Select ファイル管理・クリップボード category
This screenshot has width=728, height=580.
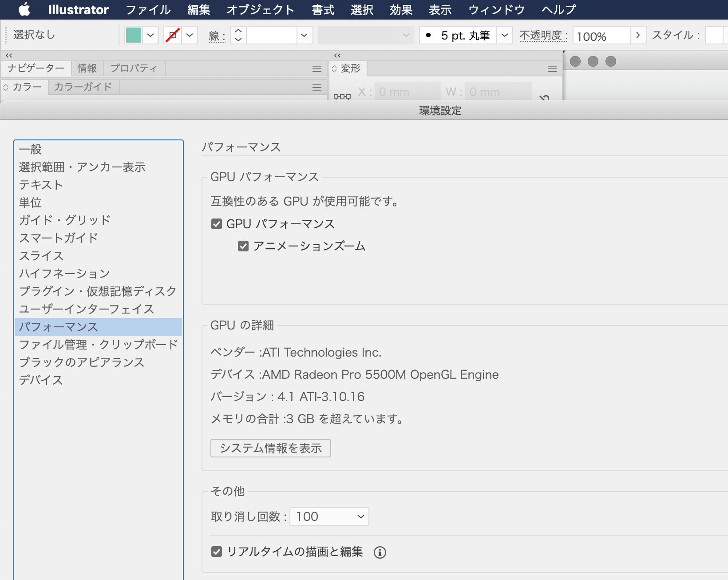click(99, 345)
